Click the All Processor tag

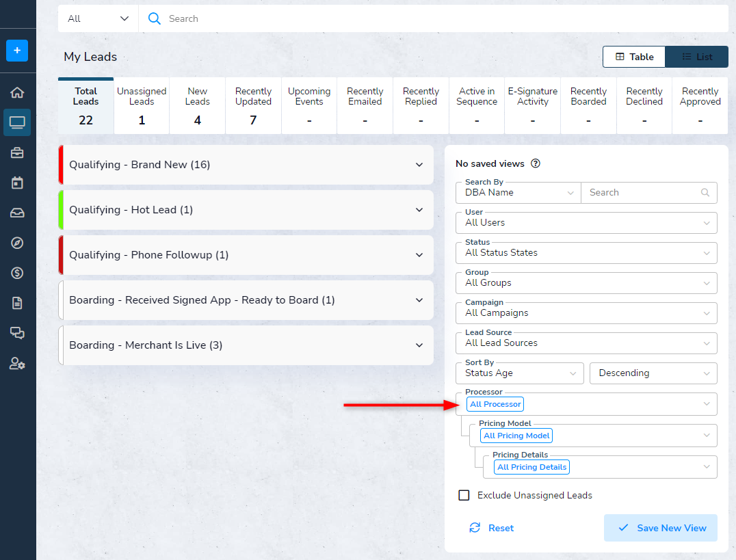(495, 404)
